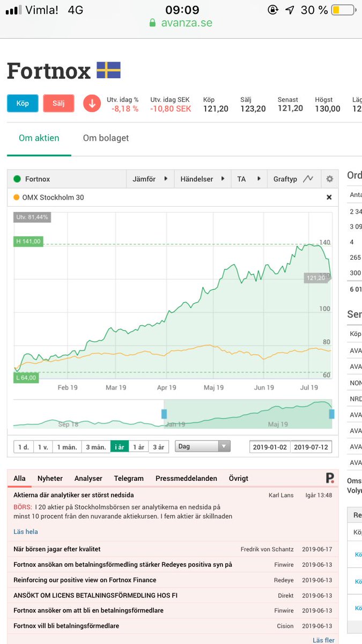This screenshot has width=362, height=644.
Task: Click the lock icon beside avanza.se
Action: [152, 23]
